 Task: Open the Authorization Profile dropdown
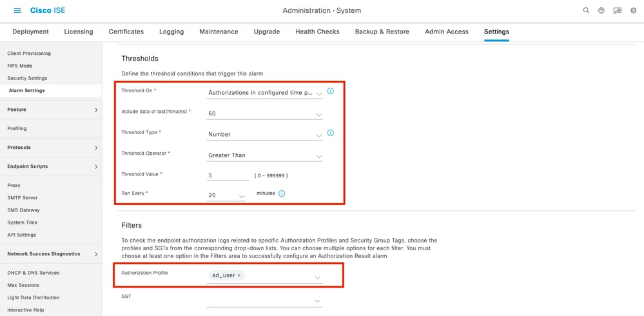(264, 276)
